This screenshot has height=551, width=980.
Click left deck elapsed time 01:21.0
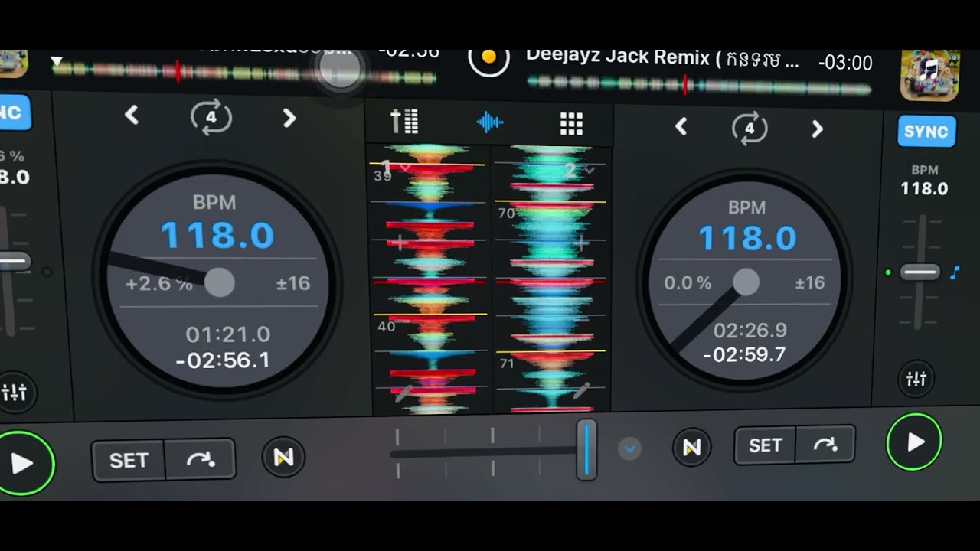[x=227, y=334]
